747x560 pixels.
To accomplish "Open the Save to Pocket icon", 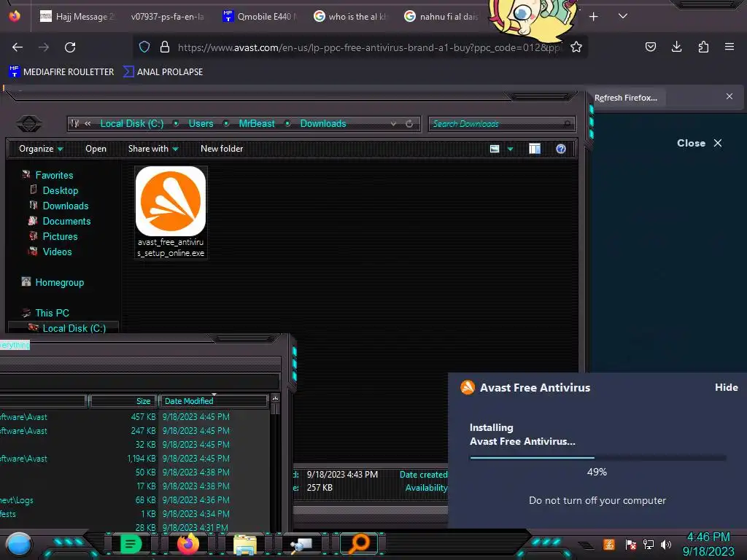I will pyautogui.click(x=650, y=47).
